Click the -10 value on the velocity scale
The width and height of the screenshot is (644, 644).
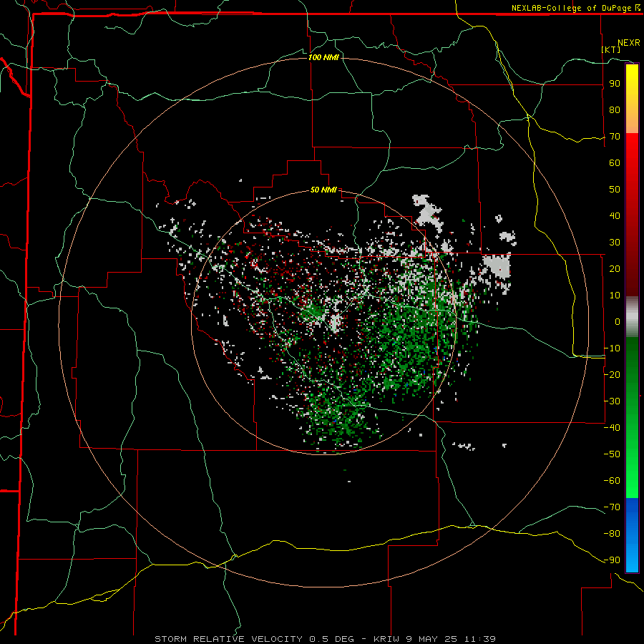click(x=612, y=348)
